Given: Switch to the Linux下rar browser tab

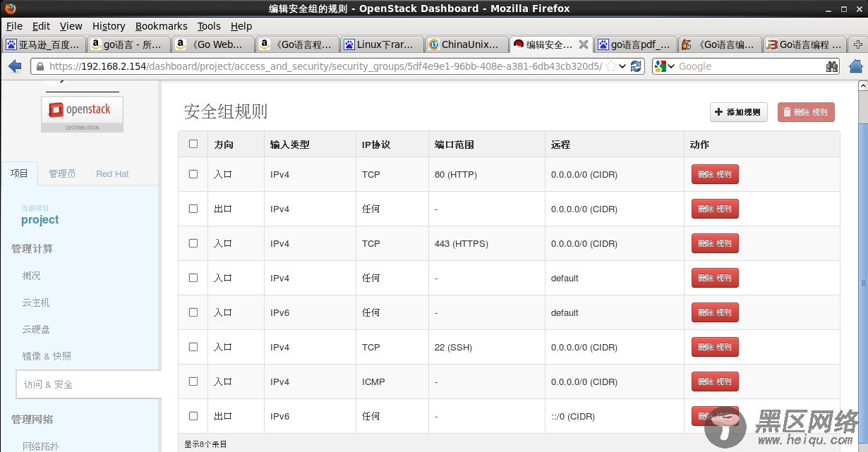Looking at the screenshot, I should coord(382,44).
